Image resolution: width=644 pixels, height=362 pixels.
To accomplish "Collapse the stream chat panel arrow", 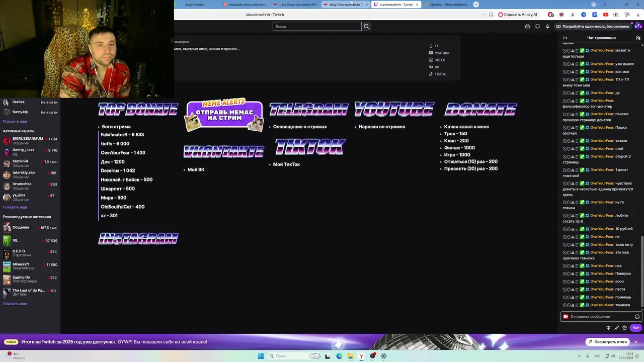I will point(565,38).
